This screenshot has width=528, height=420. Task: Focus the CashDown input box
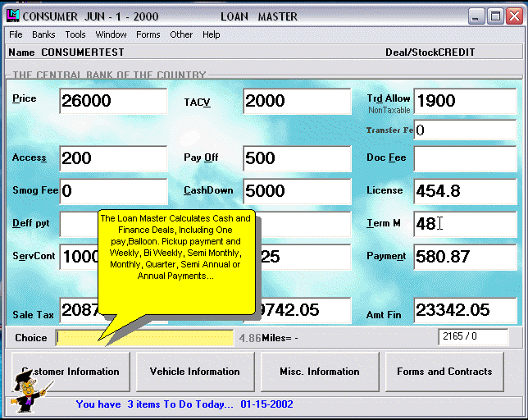pos(297,190)
